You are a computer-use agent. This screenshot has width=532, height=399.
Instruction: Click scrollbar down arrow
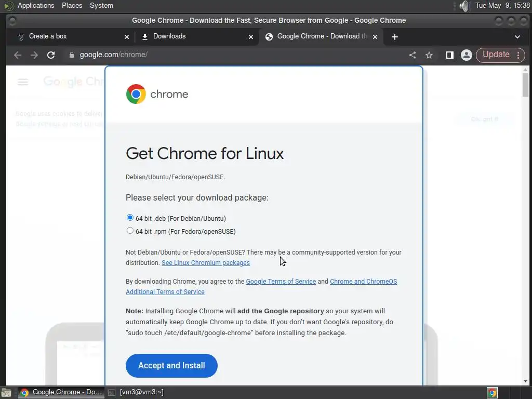[x=525, y=381]
